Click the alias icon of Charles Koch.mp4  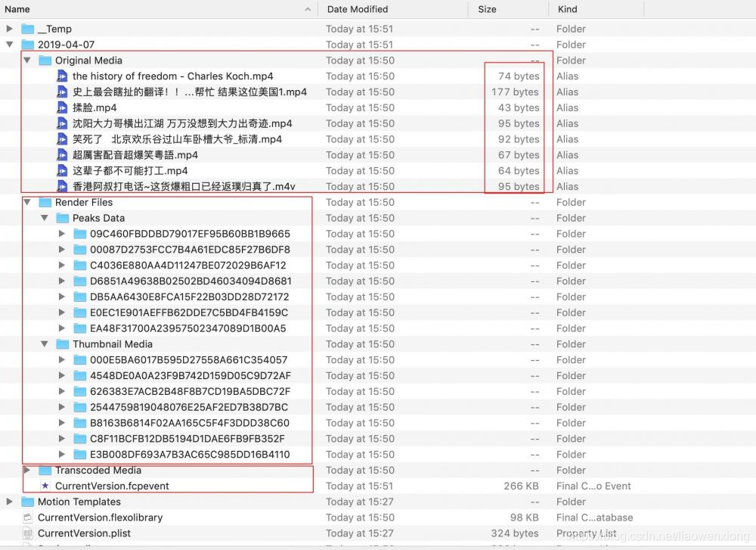click(62, 76)
